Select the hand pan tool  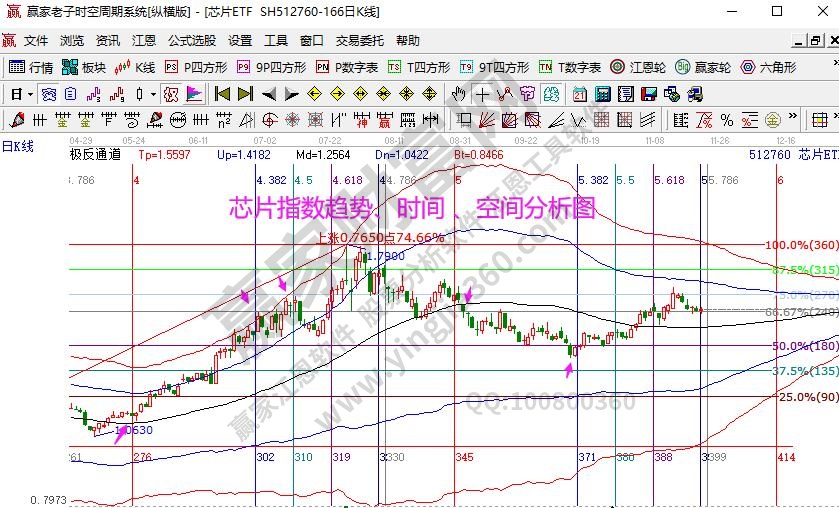458,94
